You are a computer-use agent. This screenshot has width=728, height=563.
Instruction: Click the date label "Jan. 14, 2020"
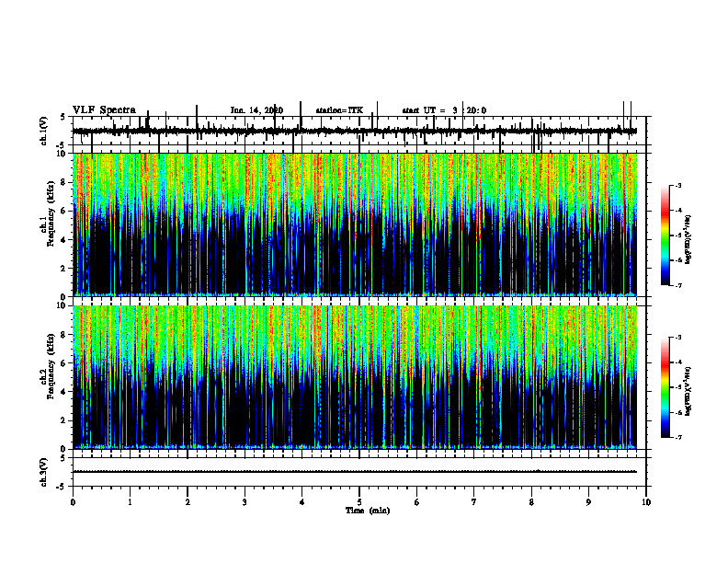pyautogui.click(x=256, y=110)
